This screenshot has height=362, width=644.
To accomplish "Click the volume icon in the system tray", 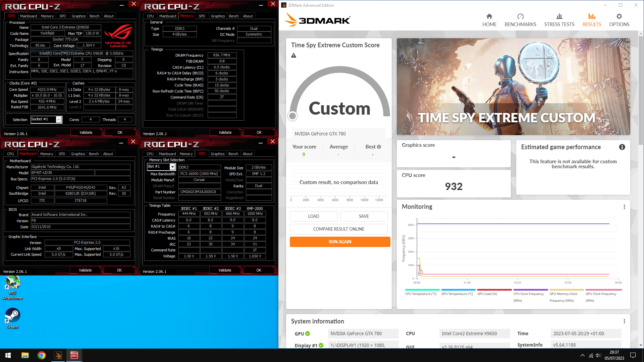I will pyautogui.click(x=599, y=355).
